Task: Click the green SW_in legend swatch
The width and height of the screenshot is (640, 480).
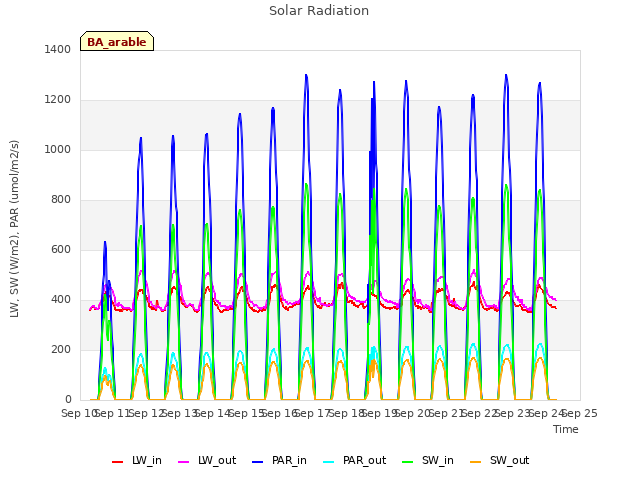Action: pos(408,462)
